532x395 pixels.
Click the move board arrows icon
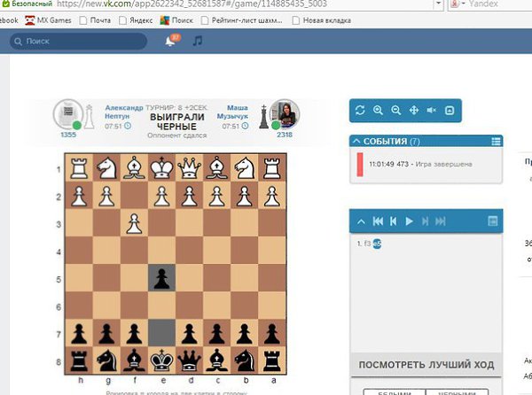pyautogui.click(x=413, y=111)
